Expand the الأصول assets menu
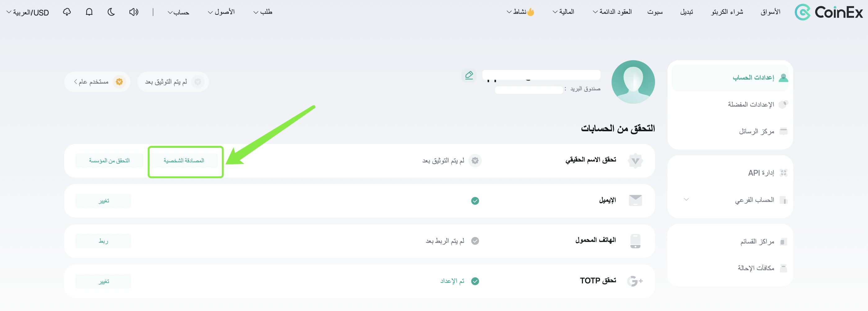The width and height of the screenshot is (868, 311). 221,12
